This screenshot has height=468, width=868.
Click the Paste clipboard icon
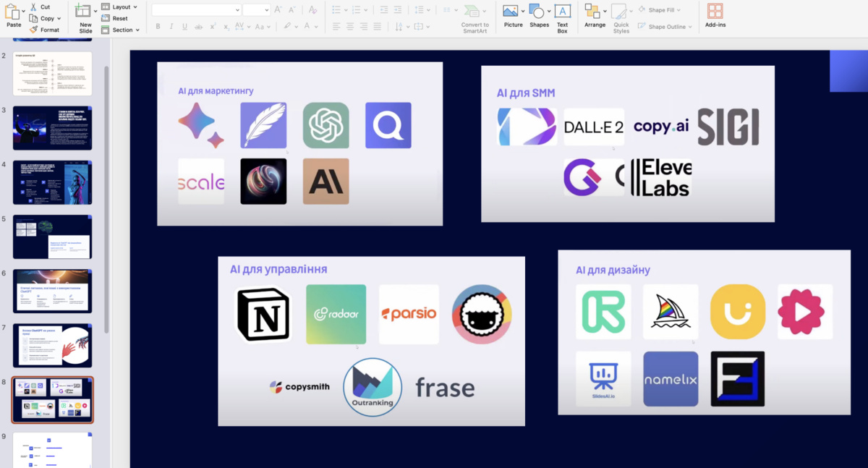tap(12, 12)
